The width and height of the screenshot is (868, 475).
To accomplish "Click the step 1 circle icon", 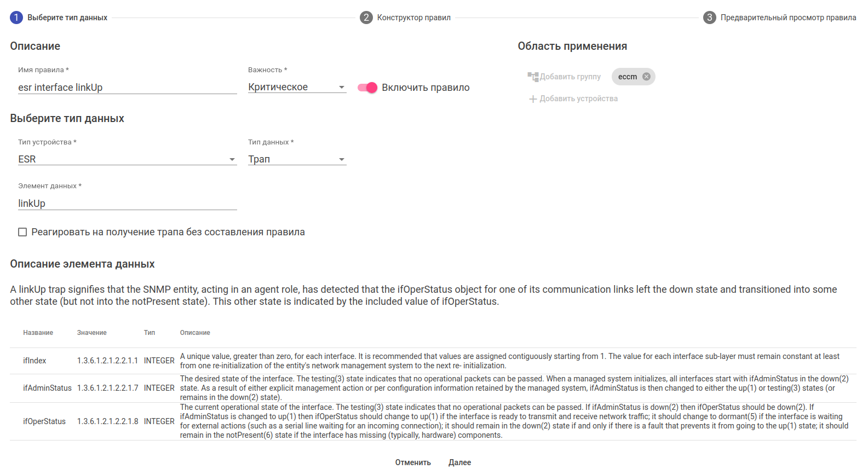I will 16,18.
